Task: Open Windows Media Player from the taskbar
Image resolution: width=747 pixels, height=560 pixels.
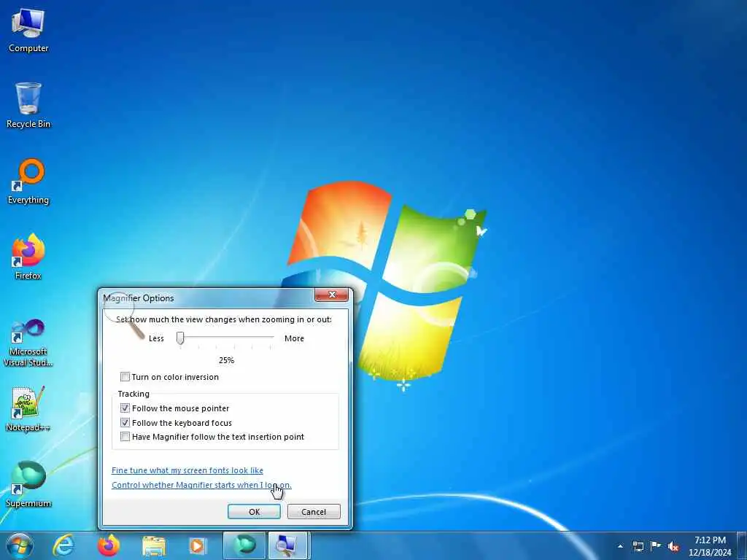Action: coord(197,545)
